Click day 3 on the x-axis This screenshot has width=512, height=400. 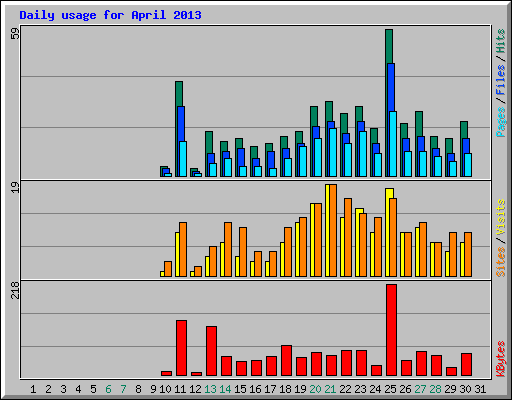pyautogui.click(x=63, y=389)
